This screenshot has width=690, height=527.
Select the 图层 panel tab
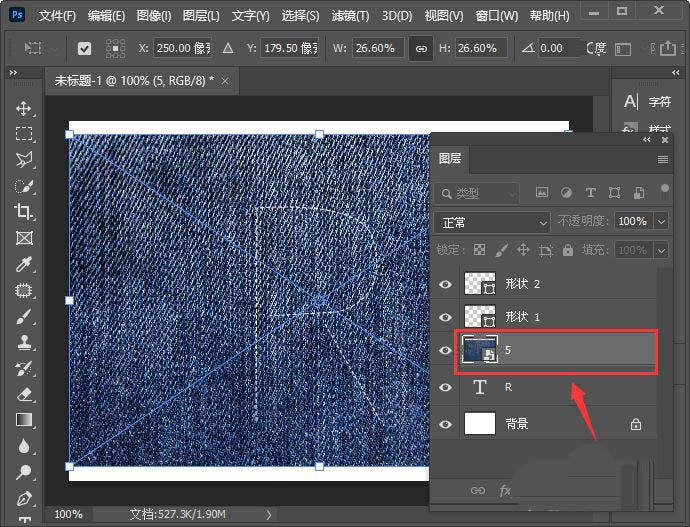point(450,158)
